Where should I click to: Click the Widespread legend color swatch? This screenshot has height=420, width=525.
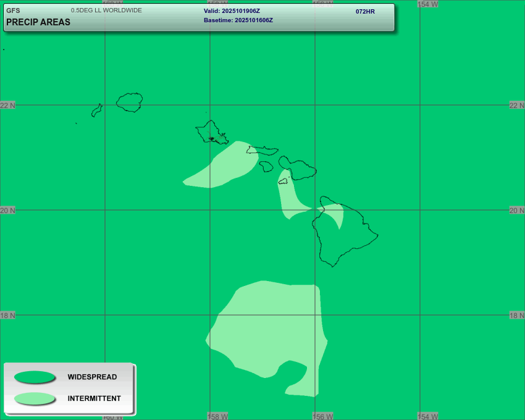[35, 377]
